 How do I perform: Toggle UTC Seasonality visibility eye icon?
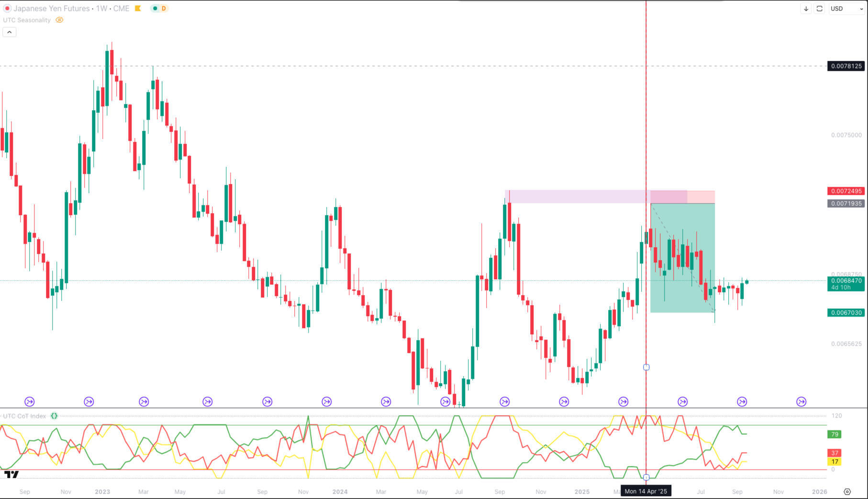point(59,20)
